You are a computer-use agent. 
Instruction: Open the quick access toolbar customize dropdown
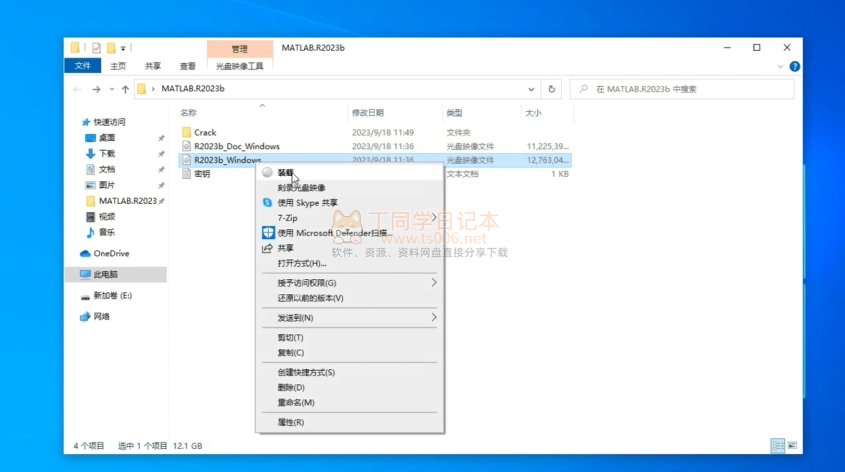[123, 48]
